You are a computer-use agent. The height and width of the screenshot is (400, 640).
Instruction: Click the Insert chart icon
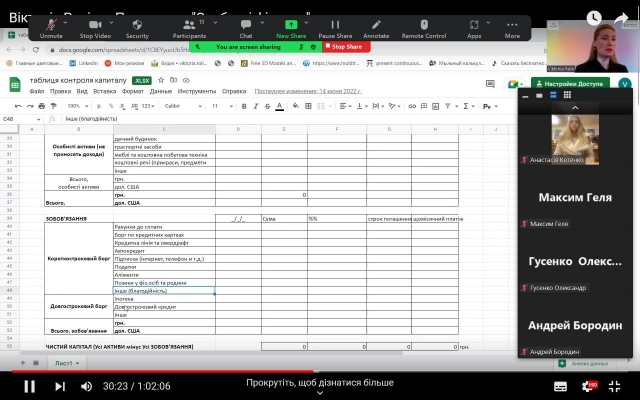(436, 106)
